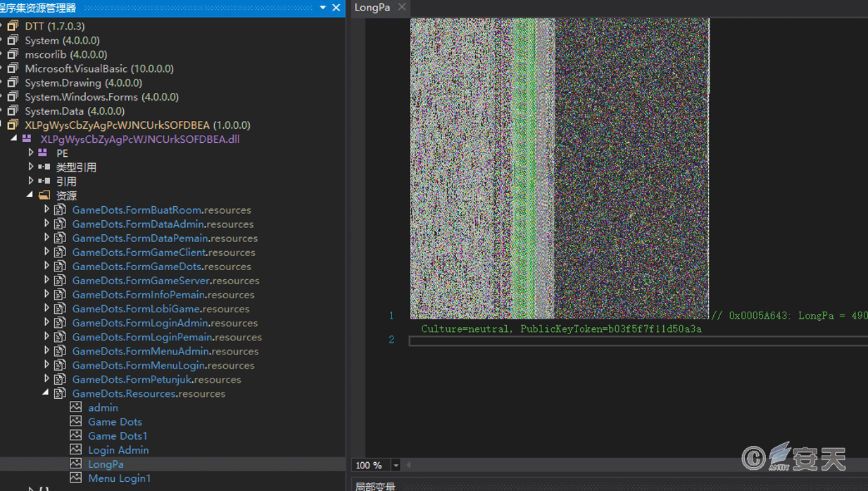Switch to the LongPa tab
Image resolution: width=868 pixels, height=491 pixels.
pyautogui.click(x=372, y=7)
